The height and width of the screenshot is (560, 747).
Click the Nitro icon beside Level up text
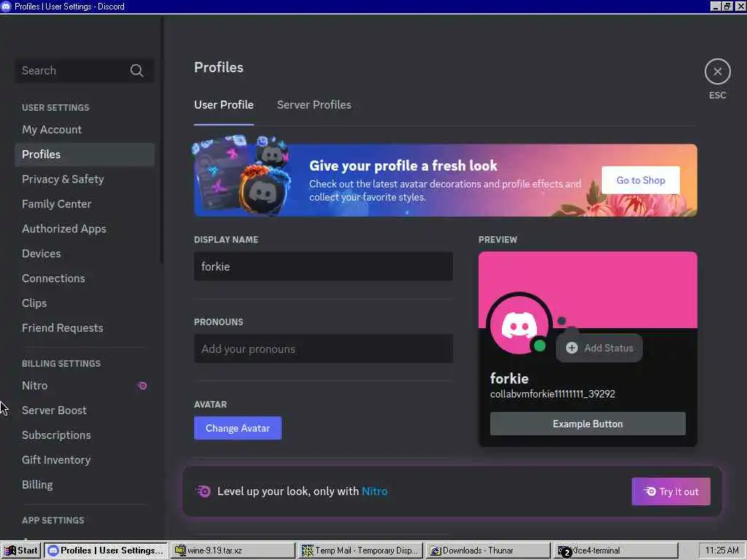pos(203,491)
